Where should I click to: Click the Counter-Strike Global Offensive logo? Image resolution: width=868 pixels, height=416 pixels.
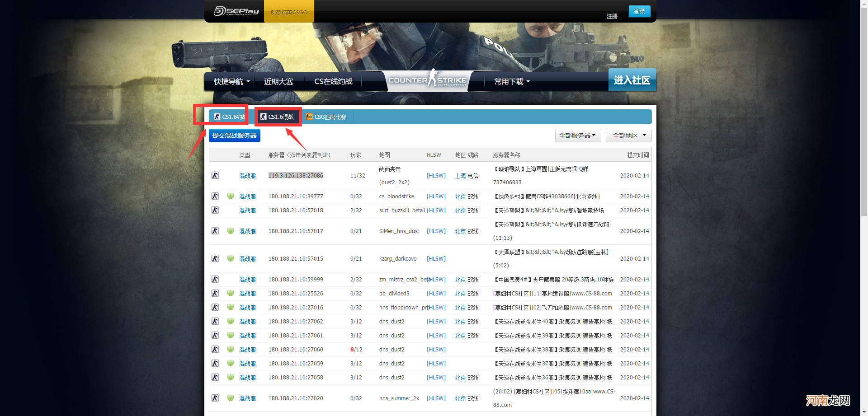[x=427, y=80]
